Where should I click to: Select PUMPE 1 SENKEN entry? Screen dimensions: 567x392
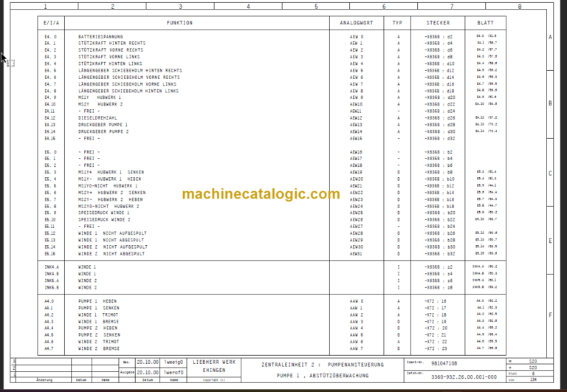pyautogui.click(x=99, y=308)
